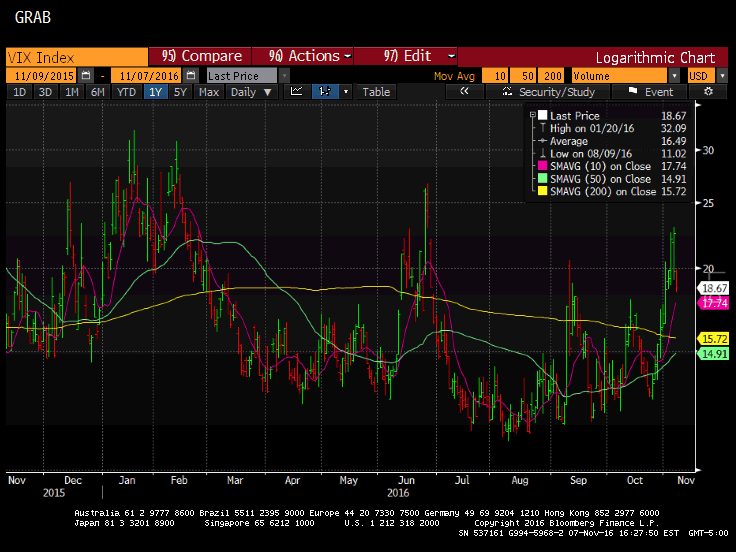Click the 'Mov Avg' label
Viewport: 736px width, 552px height.
point(454,76)
